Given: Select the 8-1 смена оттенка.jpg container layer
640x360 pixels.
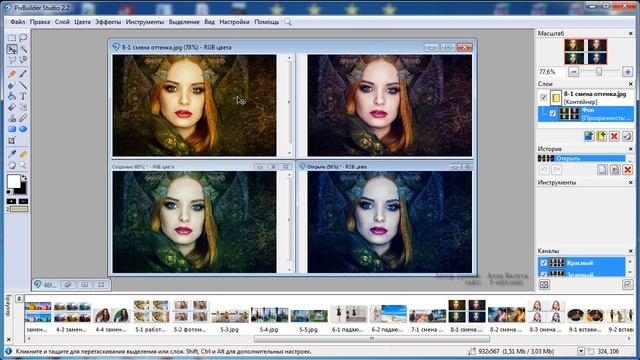Looking at the screenshot, I should point(586,98).
